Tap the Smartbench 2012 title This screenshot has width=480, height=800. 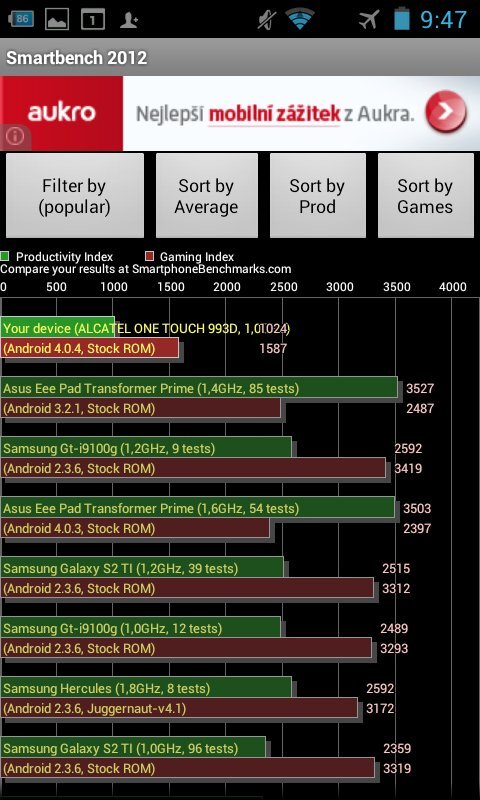(x=77, y=57)
